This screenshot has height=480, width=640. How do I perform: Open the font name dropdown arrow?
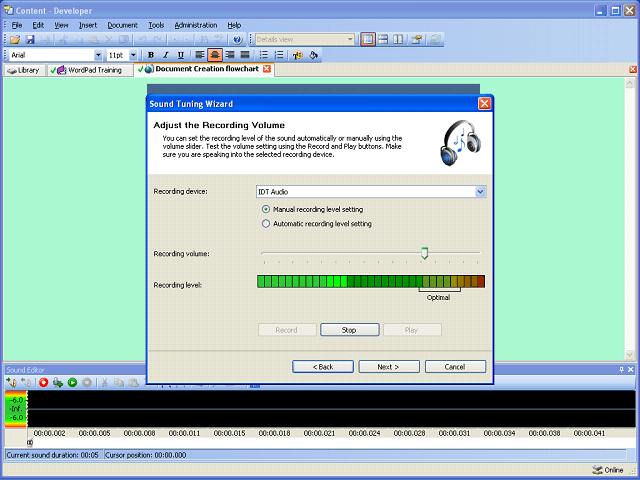click(x=98, y=55)
